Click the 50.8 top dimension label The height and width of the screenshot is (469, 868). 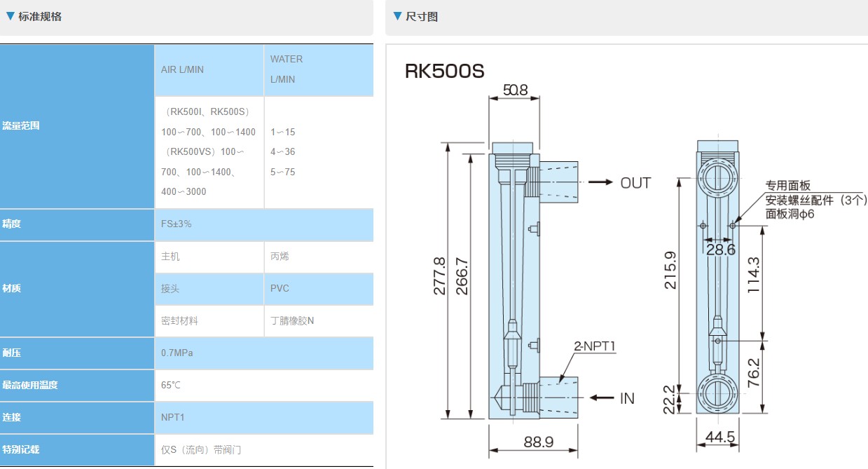coord(515,90)
